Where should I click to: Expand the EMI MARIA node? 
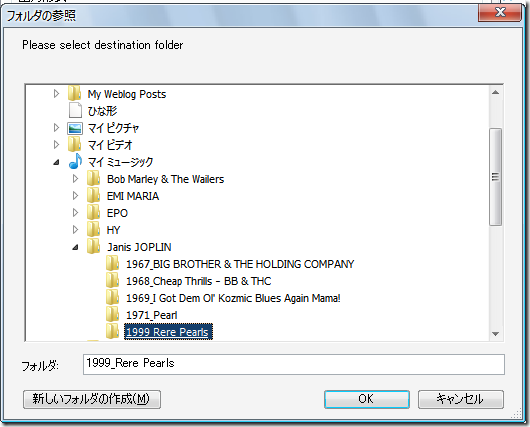tap(75, 195)
